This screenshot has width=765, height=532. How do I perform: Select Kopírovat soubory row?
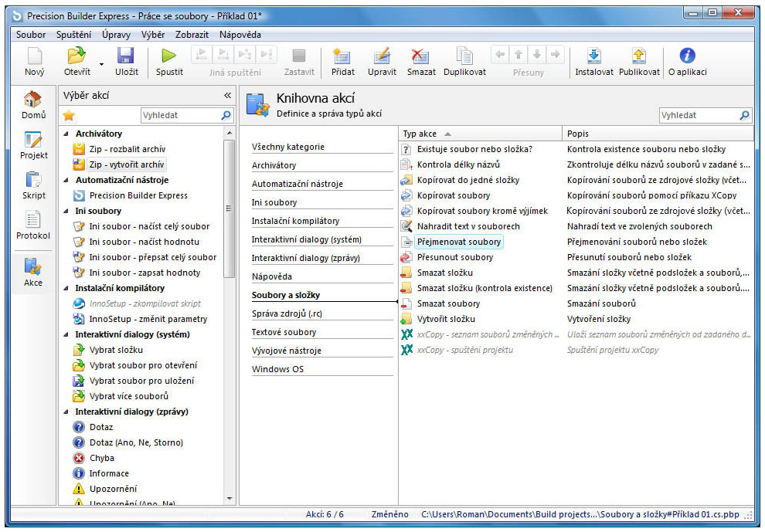576,195
